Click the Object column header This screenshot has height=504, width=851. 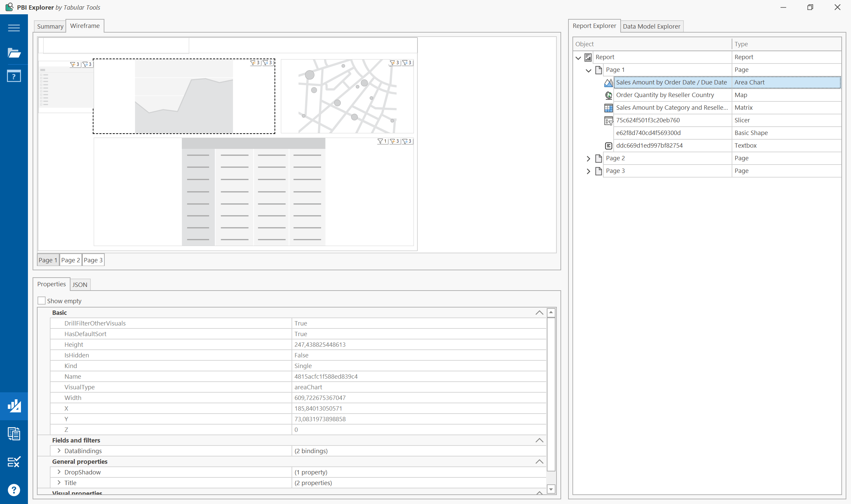pos(652,44)
